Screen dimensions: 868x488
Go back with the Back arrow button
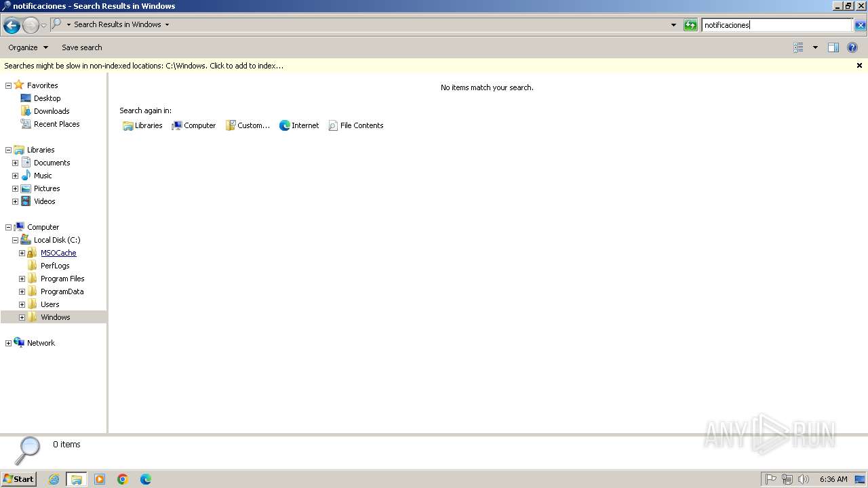click(x=12, y=26)
